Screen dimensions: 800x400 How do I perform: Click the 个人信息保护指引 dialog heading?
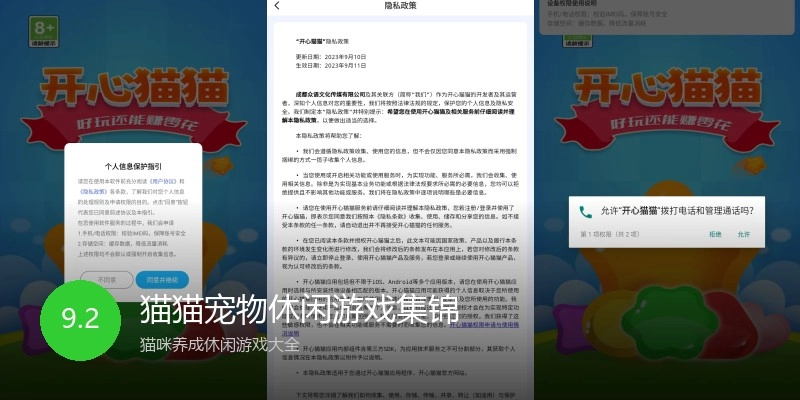[133, 166]
